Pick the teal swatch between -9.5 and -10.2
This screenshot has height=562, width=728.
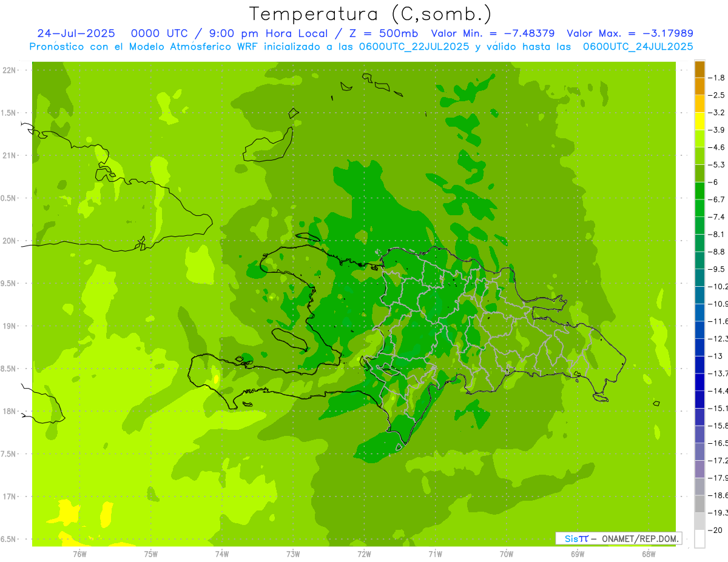pos(699,278)
